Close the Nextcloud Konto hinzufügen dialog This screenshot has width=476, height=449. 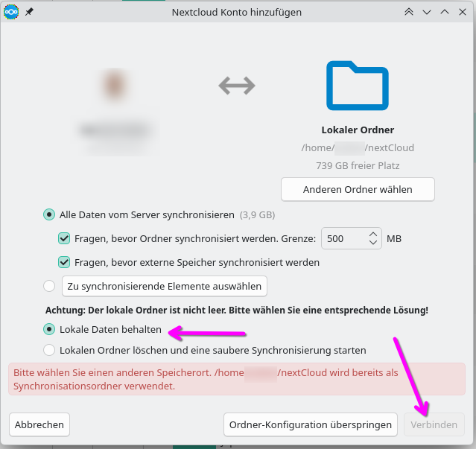(x=463, y=12)
